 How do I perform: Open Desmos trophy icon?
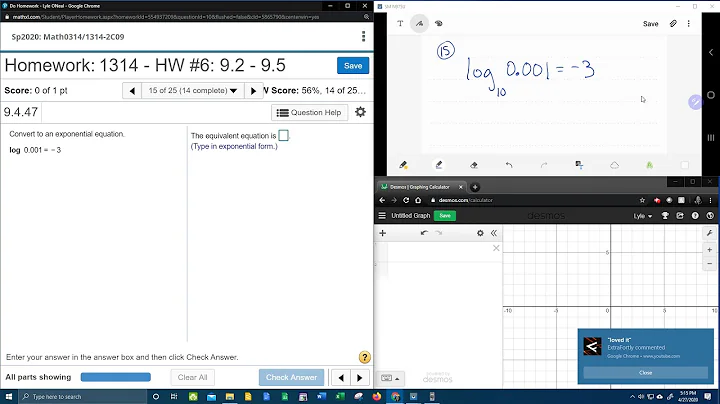point(665,215)
